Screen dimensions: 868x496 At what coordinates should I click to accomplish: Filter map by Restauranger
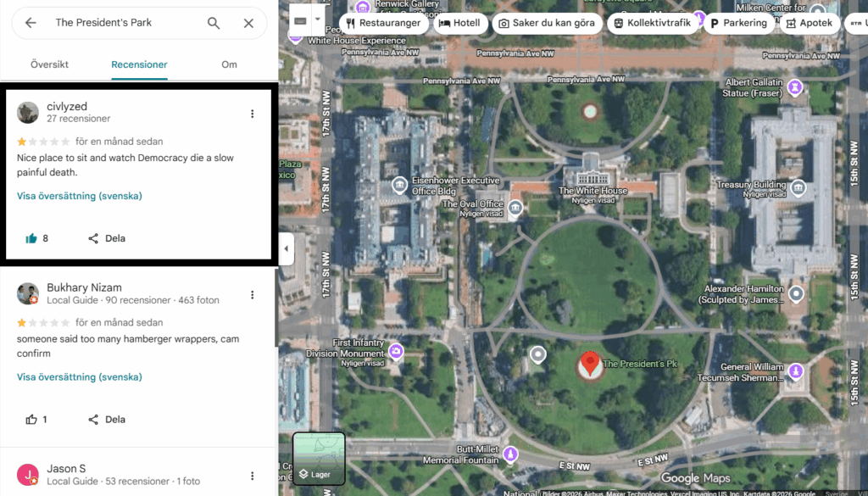384,23
